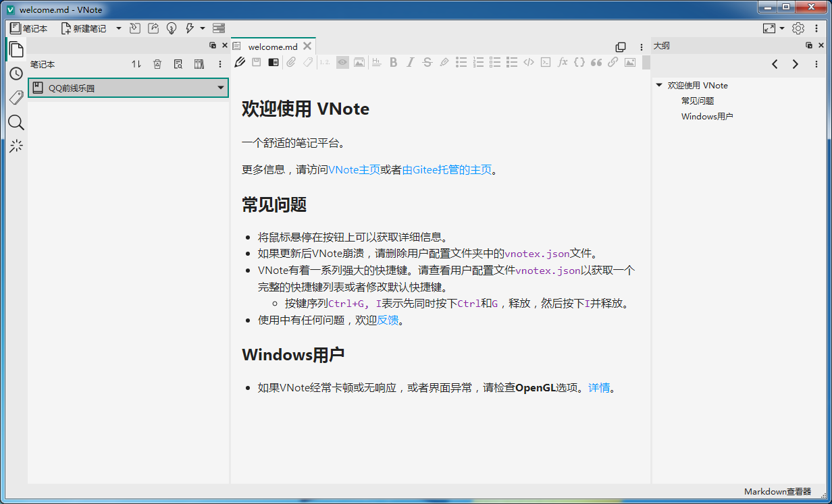Float the notebook panel with its undock icon
Viewport: 832px width, 504px height.
213,45
